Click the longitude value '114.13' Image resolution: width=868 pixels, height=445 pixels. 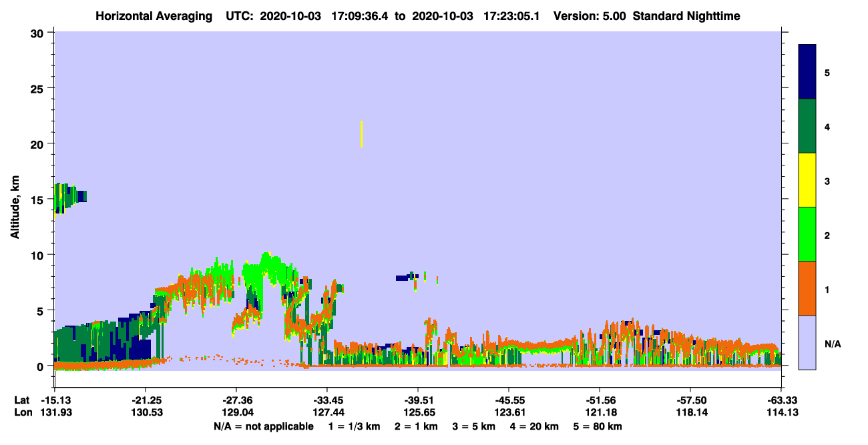[782, 412]
